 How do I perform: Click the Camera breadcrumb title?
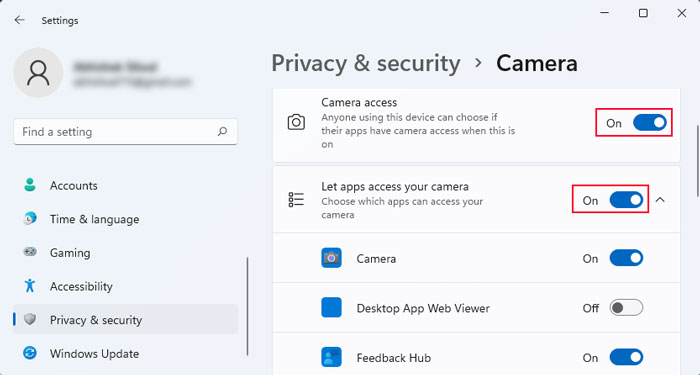[x=537, y=63]
